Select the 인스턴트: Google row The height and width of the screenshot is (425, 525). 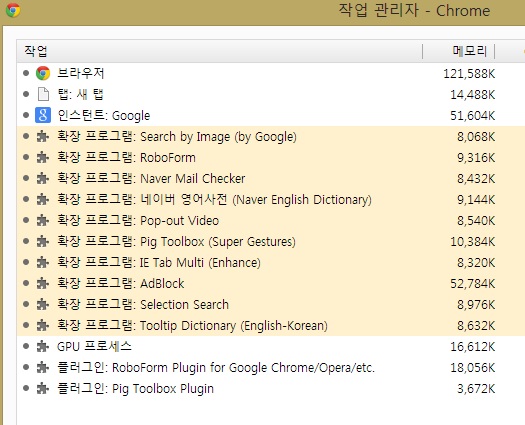point(271,116)
